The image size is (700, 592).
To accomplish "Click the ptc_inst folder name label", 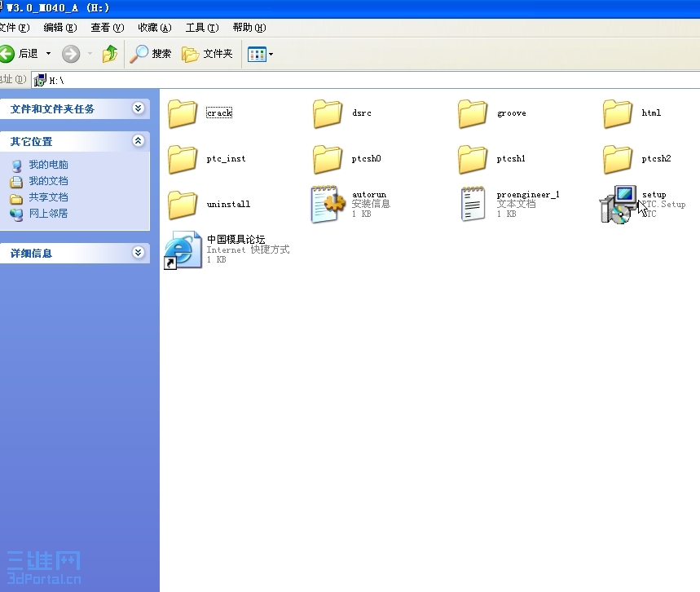I will (226, 159).
